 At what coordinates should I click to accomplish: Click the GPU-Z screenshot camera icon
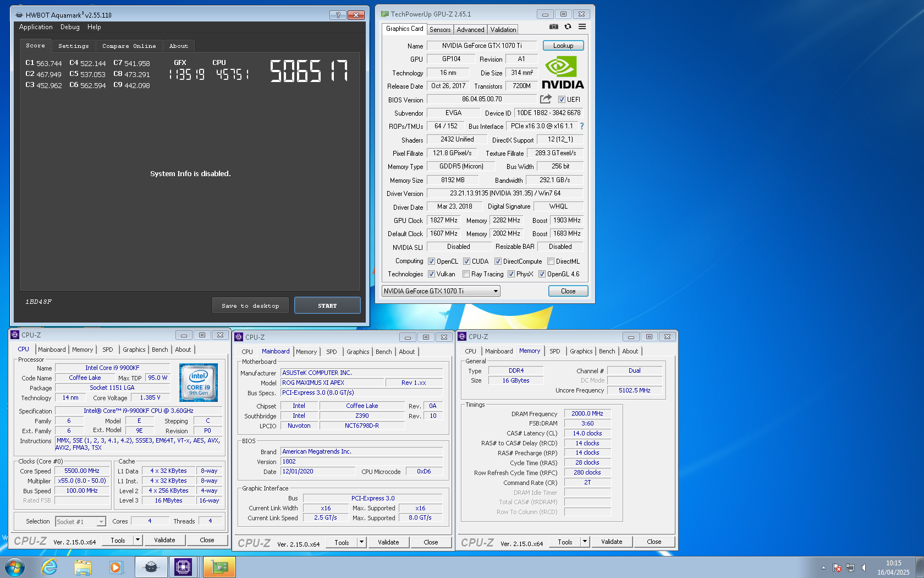tap(554, 26)
